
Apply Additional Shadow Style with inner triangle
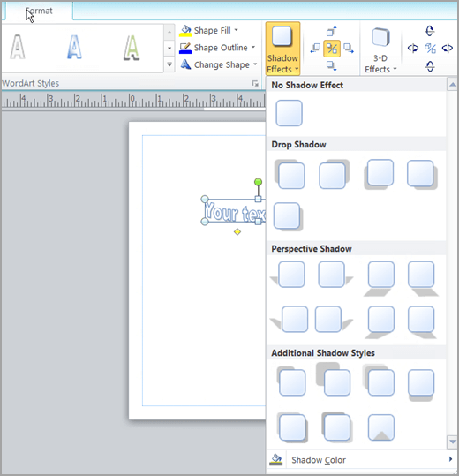pos(381,427)
